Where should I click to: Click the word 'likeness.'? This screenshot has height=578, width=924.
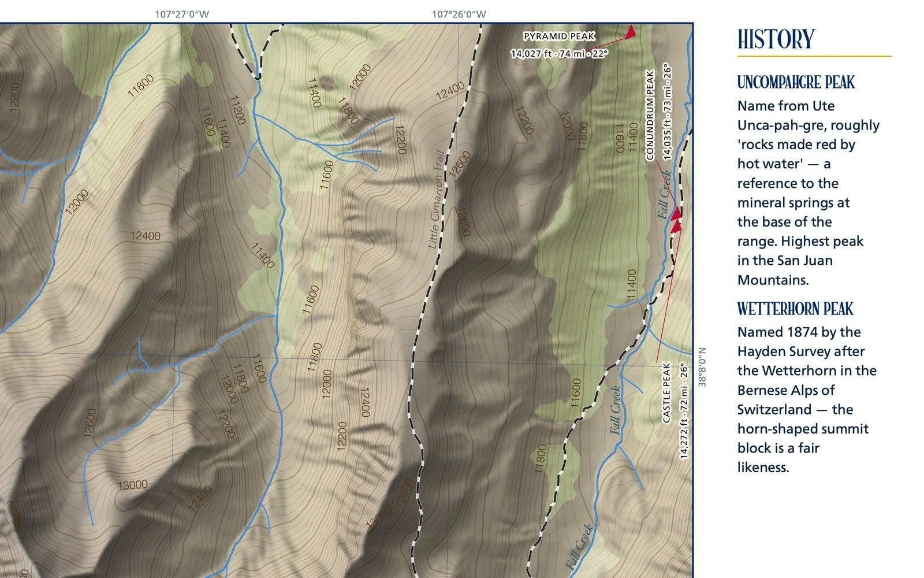point(763,467)
